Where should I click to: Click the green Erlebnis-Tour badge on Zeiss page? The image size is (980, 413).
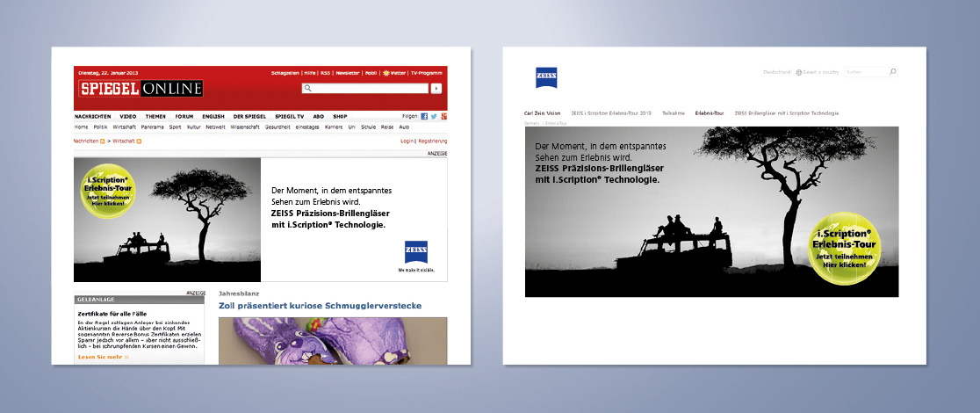click(x=844, y=249)
